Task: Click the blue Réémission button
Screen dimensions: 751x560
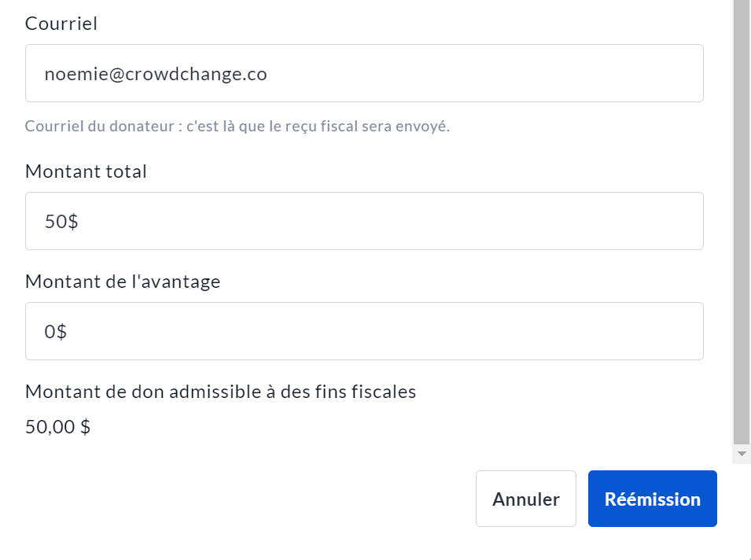Action: 652,499
